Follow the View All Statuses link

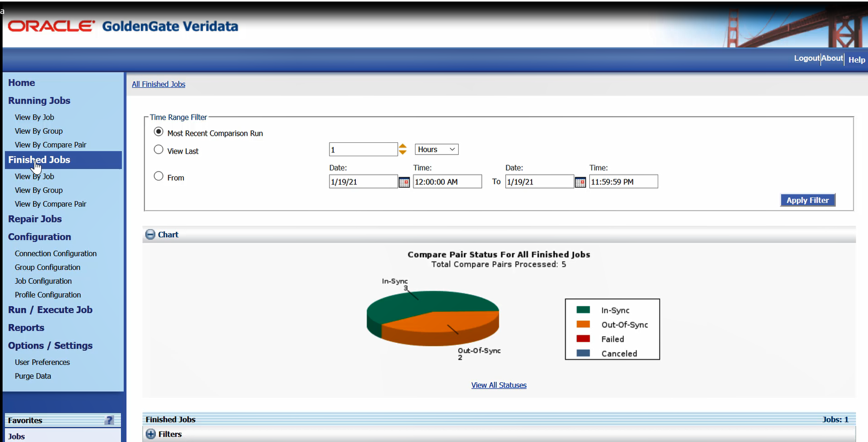coord(499,385)
